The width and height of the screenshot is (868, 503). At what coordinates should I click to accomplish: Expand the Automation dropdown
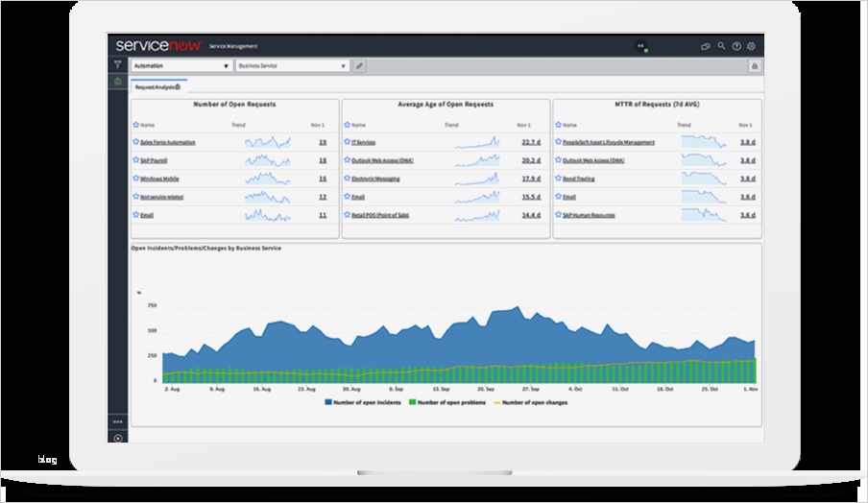[x=181, y=66]
